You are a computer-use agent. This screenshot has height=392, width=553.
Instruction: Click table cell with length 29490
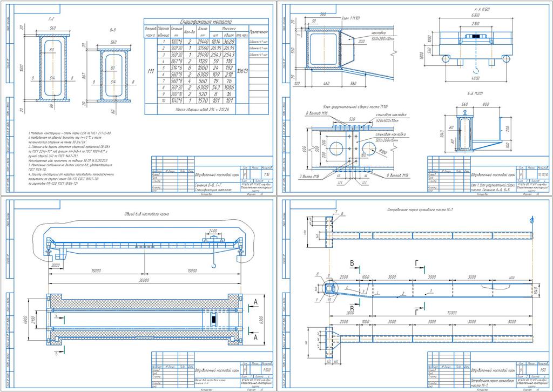coord(203,55)
